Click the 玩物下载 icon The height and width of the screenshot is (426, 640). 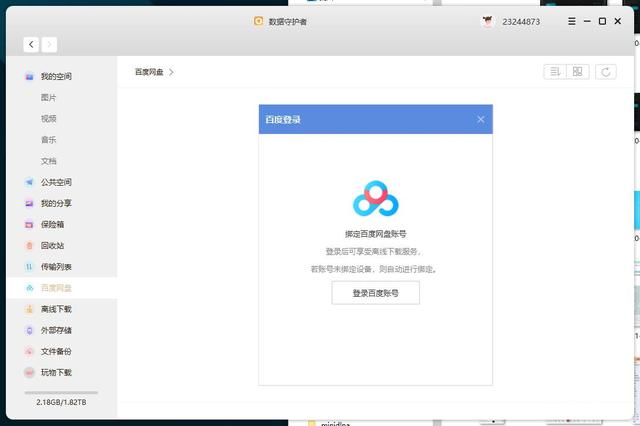(x=29, y=373)
